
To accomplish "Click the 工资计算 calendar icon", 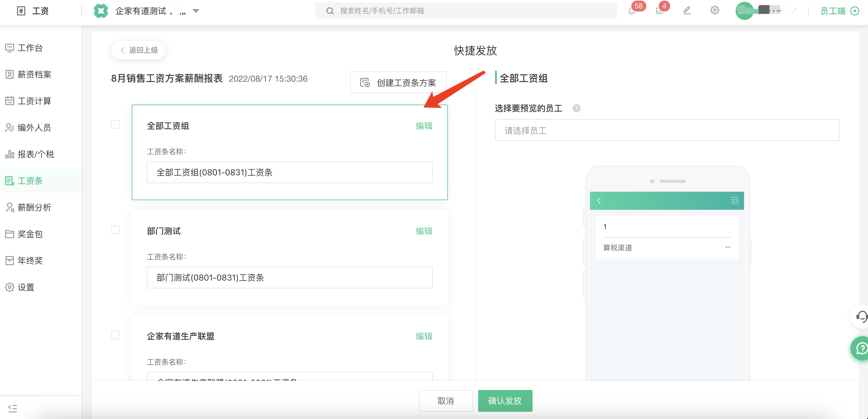I will (9, 101).
